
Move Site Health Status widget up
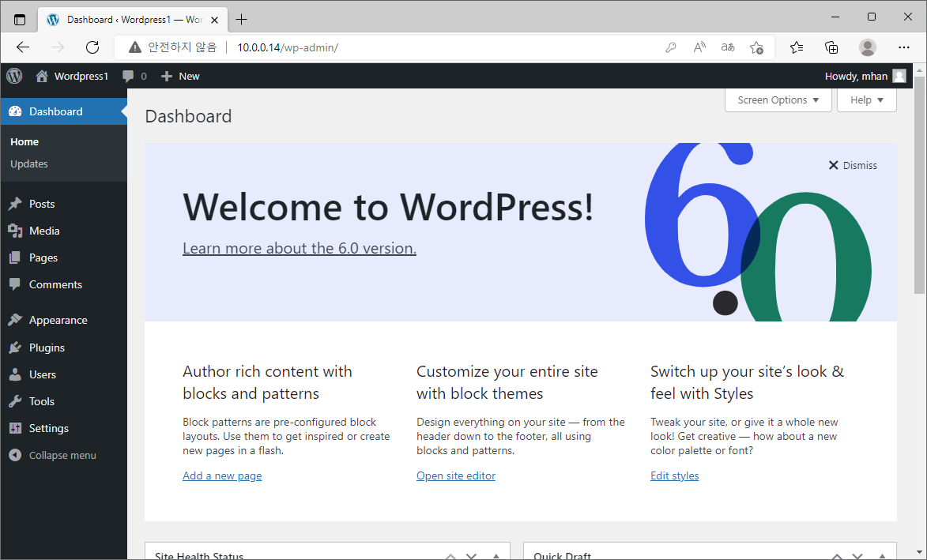tap(450, 556)
